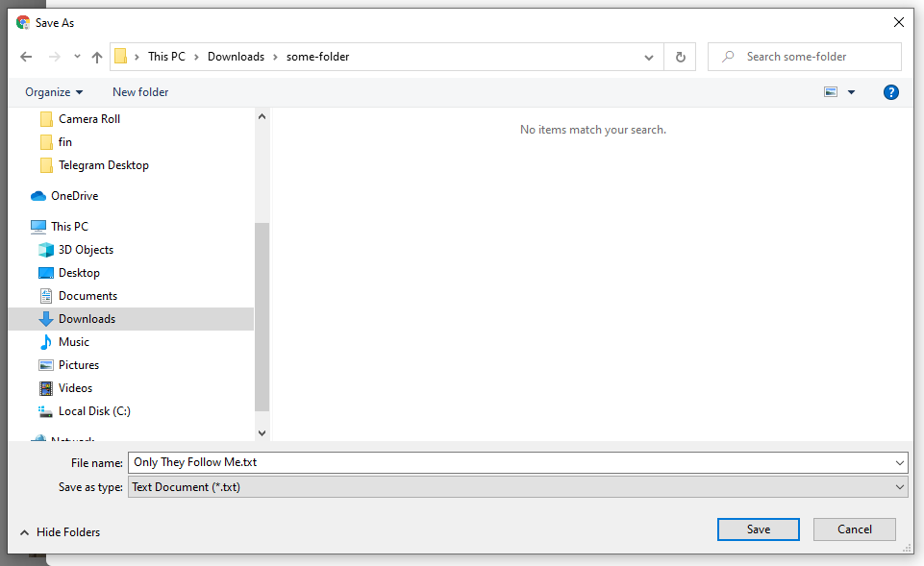Create a New folder
924x566 pixels.
coord(140,92)
